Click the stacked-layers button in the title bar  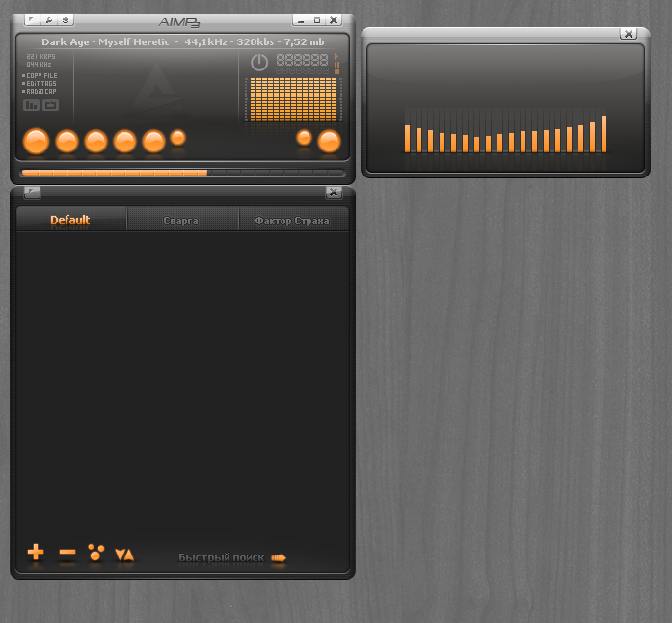pos(65,19)
